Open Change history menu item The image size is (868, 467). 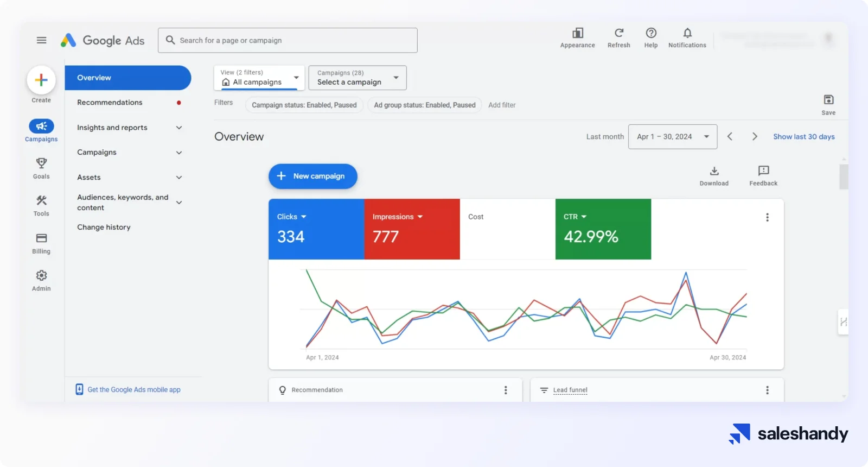pyautogui.click(x=104, y=228)
